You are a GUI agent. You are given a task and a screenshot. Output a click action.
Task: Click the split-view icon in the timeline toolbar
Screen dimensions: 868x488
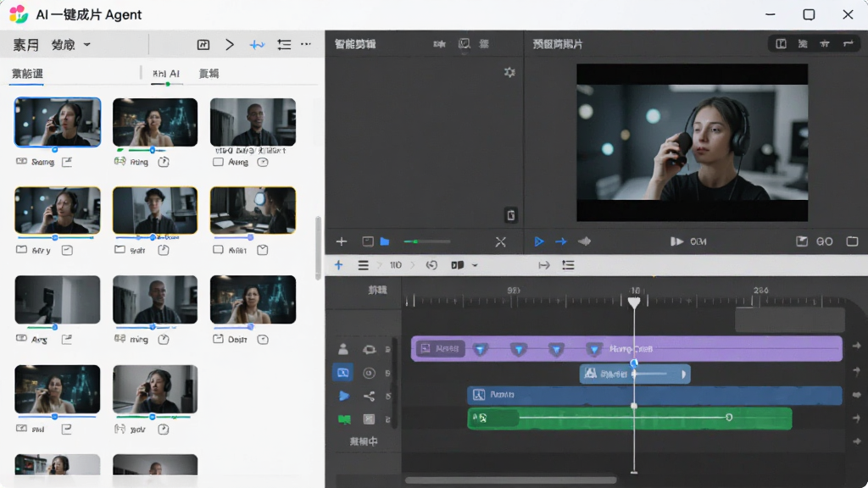(457, 265)
